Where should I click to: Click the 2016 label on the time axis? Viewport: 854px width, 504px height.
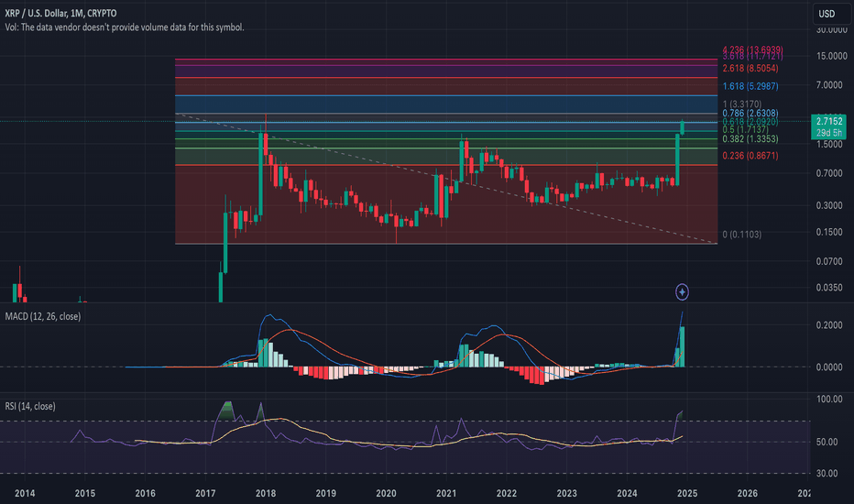pos(145,493)
